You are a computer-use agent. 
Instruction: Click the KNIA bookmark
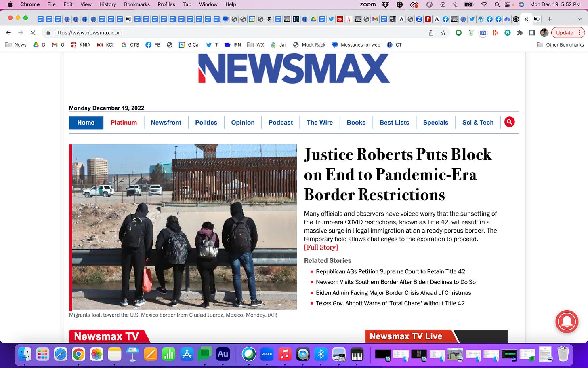tap(80, 45)
